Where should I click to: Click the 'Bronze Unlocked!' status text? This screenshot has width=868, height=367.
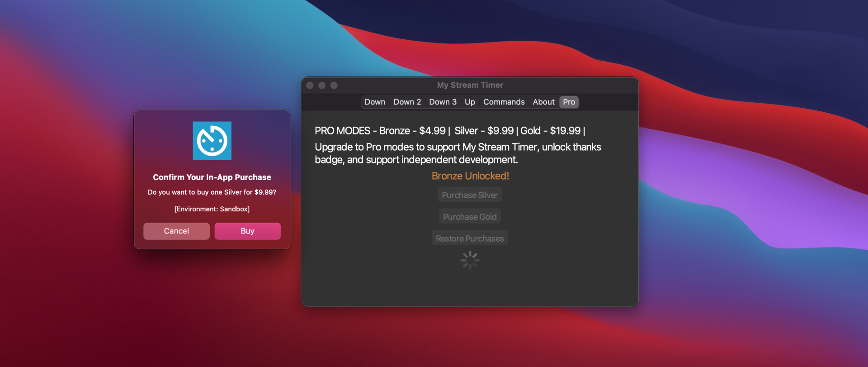tap(470, 176)
